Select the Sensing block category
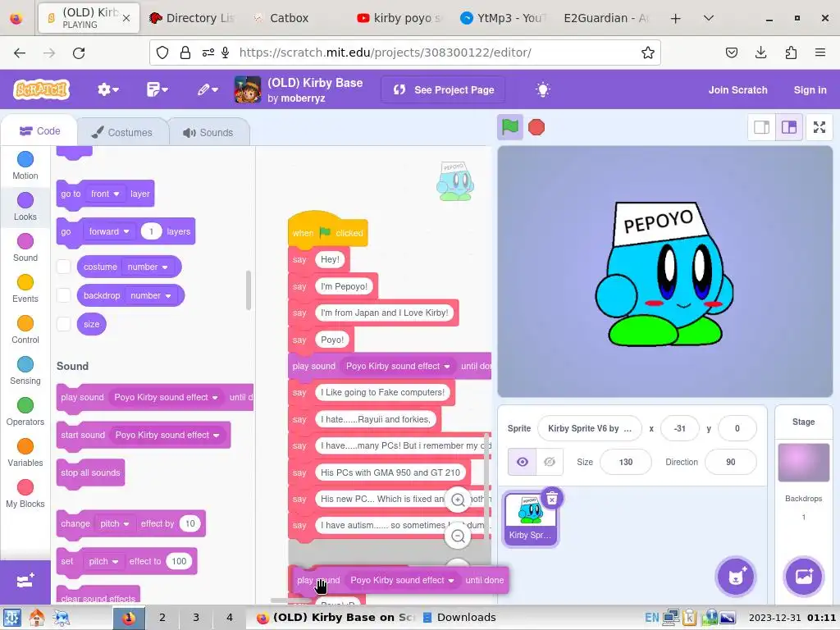 point(25,371)
